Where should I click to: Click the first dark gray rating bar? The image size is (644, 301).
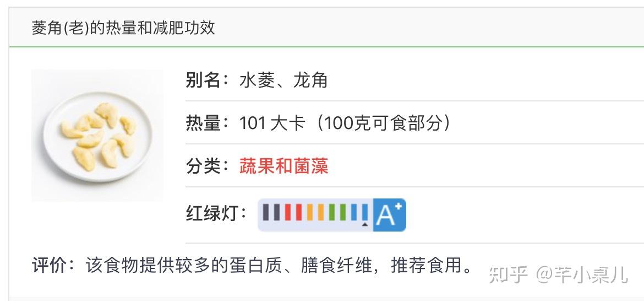tap(266, 212)
